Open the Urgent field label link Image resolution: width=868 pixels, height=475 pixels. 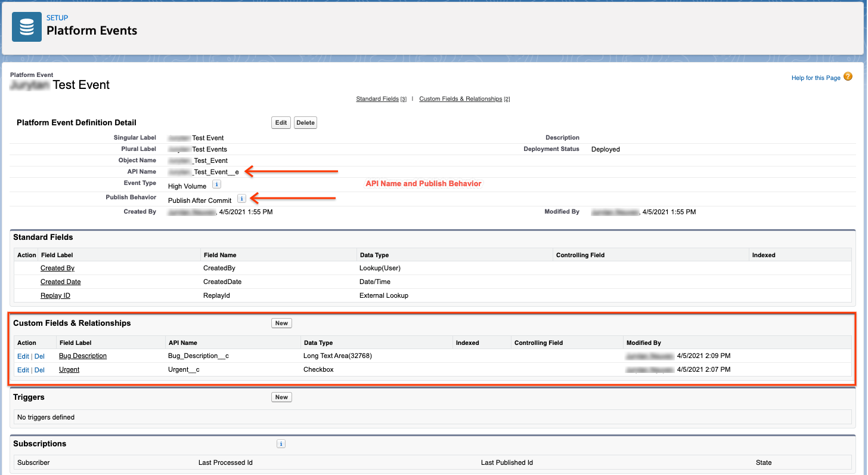[69, 370]
